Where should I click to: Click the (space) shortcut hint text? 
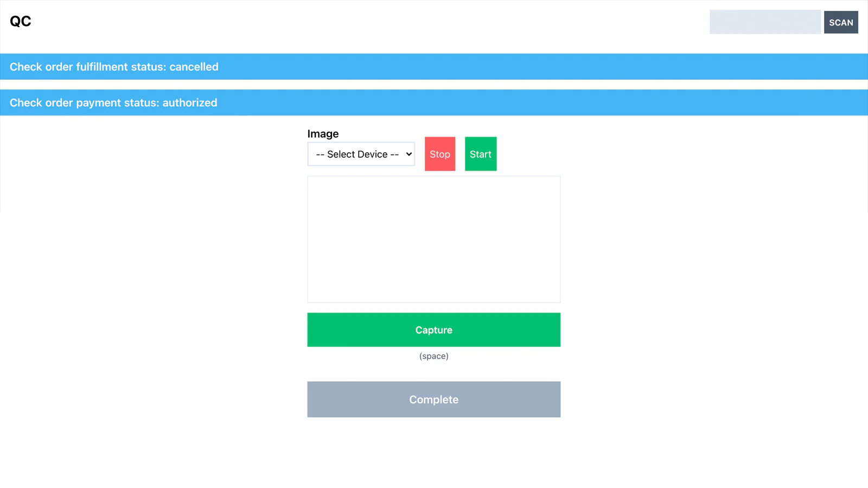coord(434,356)
